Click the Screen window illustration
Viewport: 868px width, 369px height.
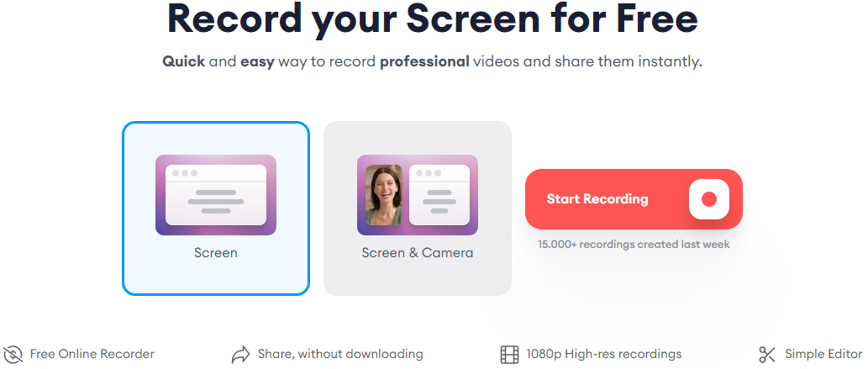pos(216,195)
